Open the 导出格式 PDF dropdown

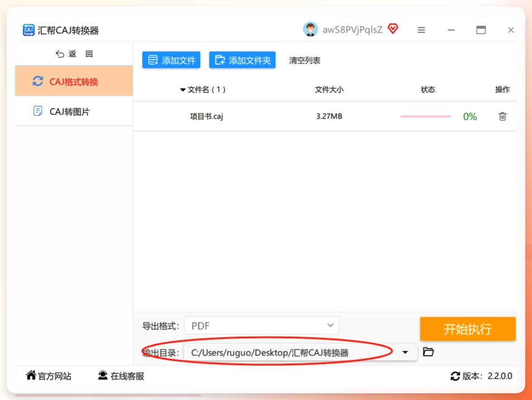[262, 325]
